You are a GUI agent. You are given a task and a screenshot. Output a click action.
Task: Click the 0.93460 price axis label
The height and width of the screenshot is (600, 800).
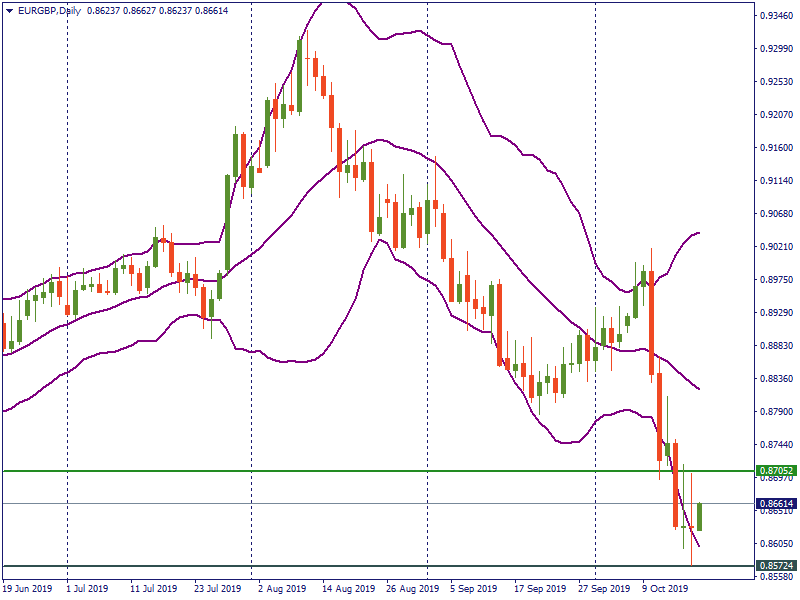tap(777, 16)
